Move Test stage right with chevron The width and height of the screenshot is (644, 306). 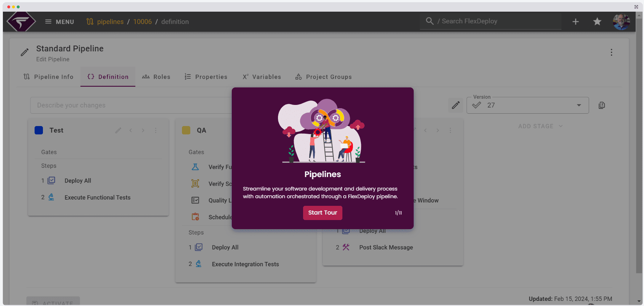pyautogui.click(x=143, y=130)
